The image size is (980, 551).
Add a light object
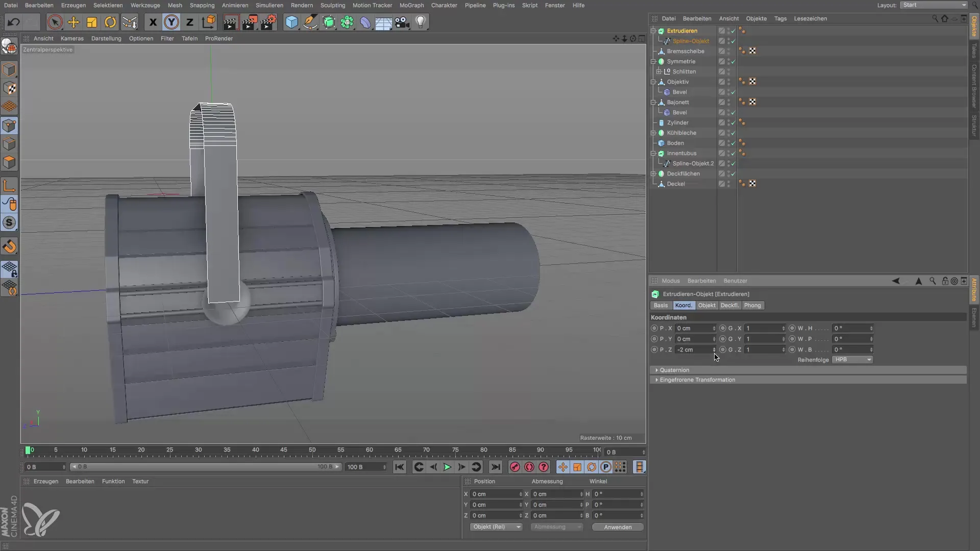pyautogui.click(x=421, y=22)
